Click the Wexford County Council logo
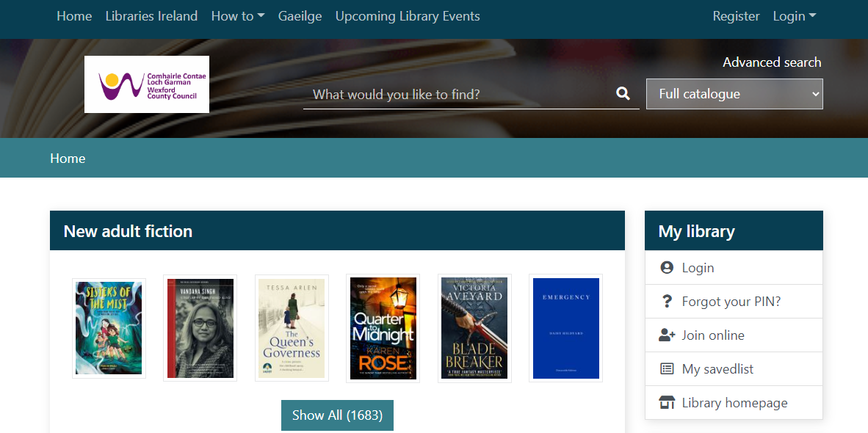The width and height of the screenshot is (868, 433). [147, 84]
